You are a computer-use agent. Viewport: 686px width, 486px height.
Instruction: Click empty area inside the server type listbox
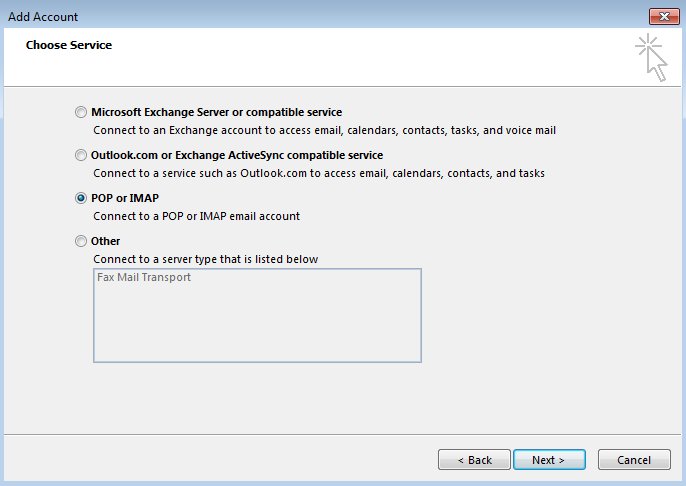257,325
